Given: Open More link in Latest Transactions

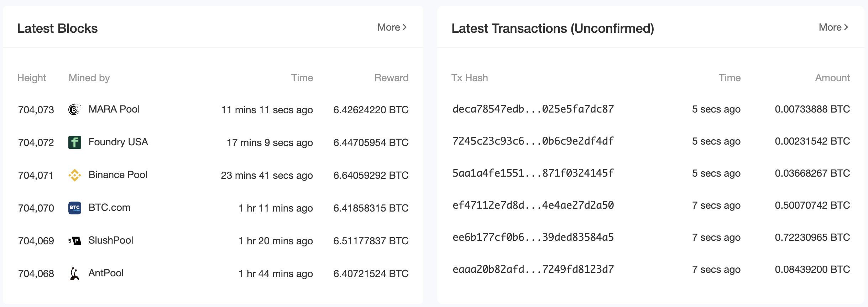Looking at the screenshot, I should (x=834, y=27).
